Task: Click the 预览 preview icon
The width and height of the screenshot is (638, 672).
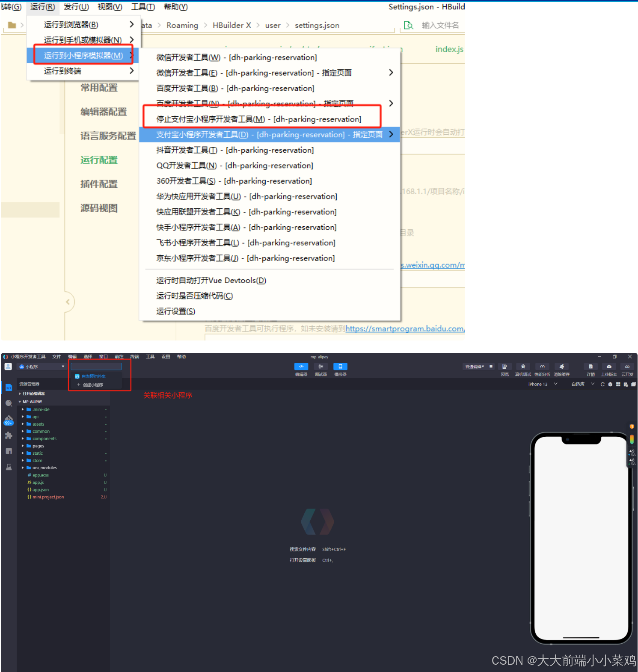Action: pos(505,367)
